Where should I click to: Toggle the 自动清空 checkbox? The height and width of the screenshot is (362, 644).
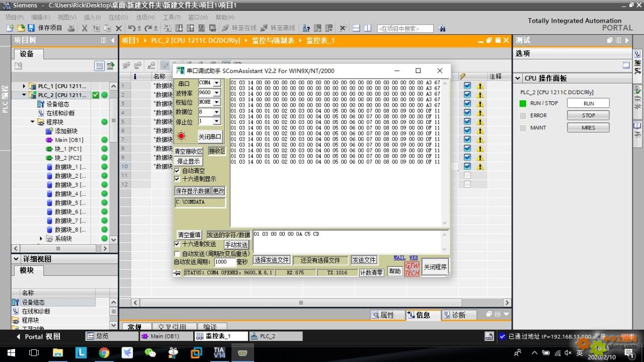(x=177, y=171)
